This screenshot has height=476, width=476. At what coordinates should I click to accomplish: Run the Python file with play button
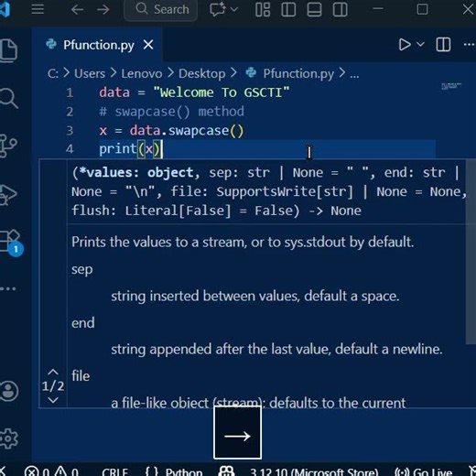pyautogui.click(x=405, y=45)
